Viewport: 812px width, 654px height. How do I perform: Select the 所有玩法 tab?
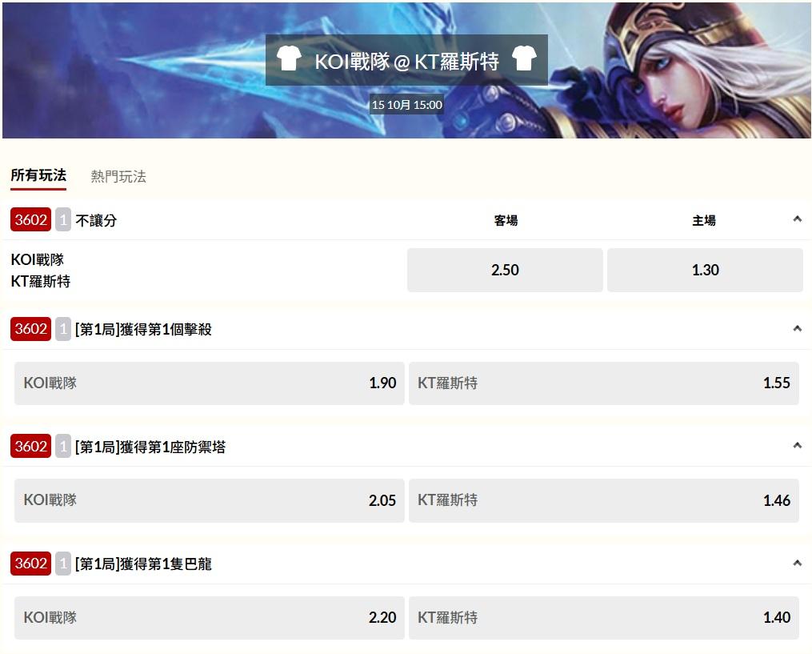[x=39, y=175]
